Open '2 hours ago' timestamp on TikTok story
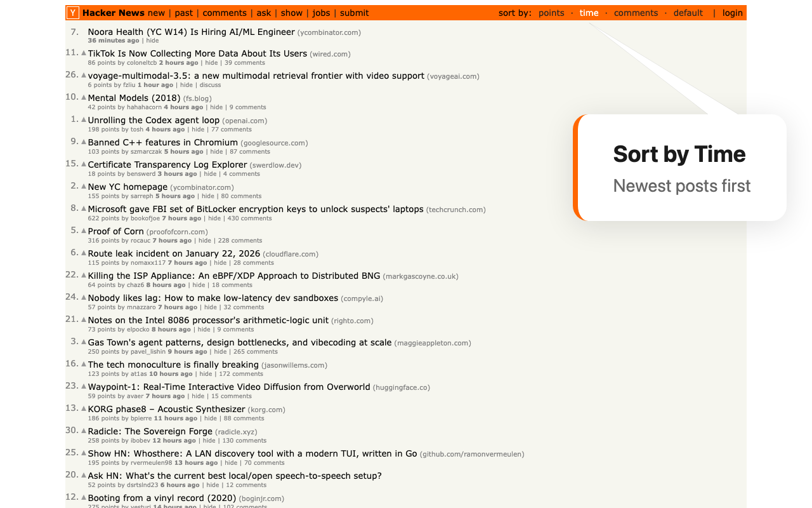Screen dimensions: 812x508 (x=178, y=63)
